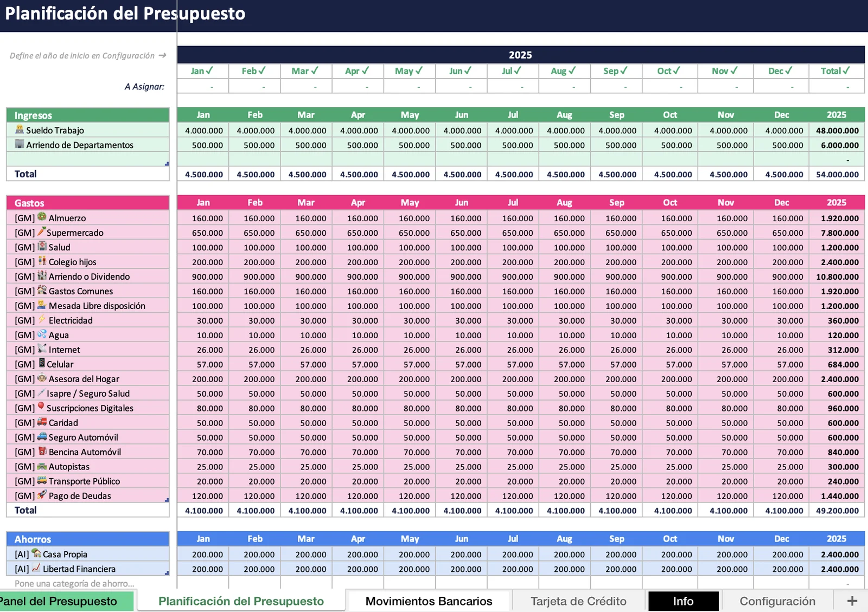Select the 49.200.000 expenses total cell
Viewport: 868px width, 612px height.
point(837,510)
